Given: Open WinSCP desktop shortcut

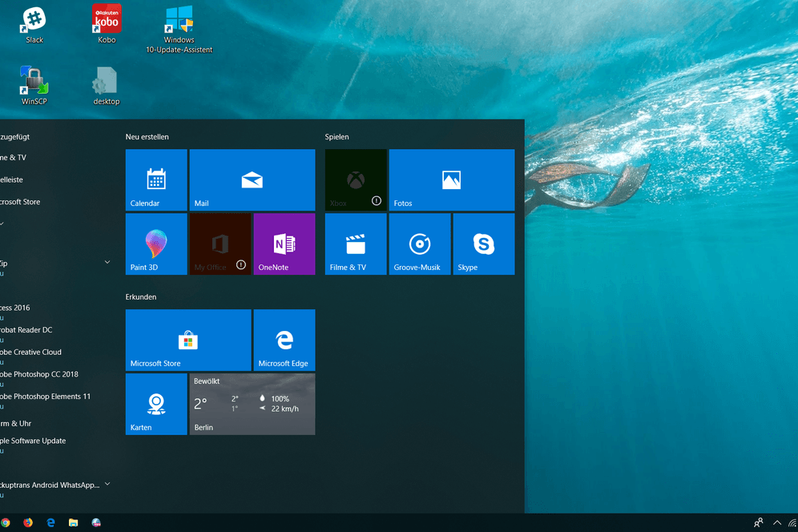Looking at the screenshot, I should pyautogui.click(x=34, y=86).
